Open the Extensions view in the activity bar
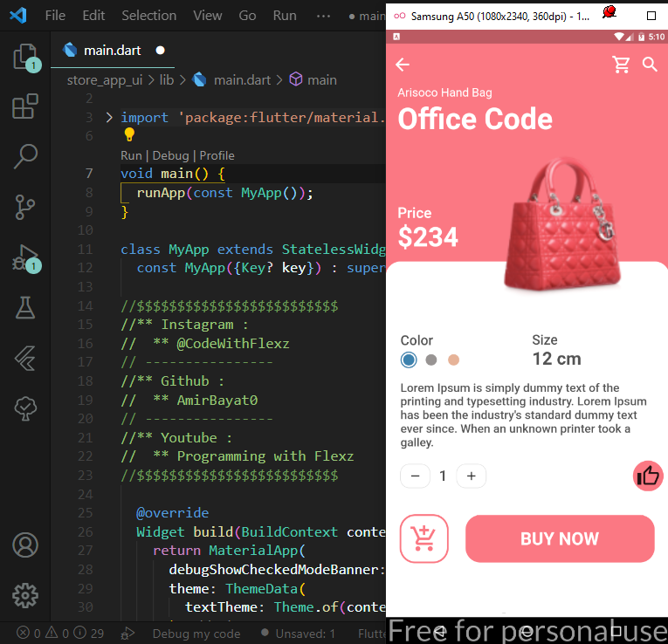This screenshot has height=644, width=668. (x=25, y=106)
